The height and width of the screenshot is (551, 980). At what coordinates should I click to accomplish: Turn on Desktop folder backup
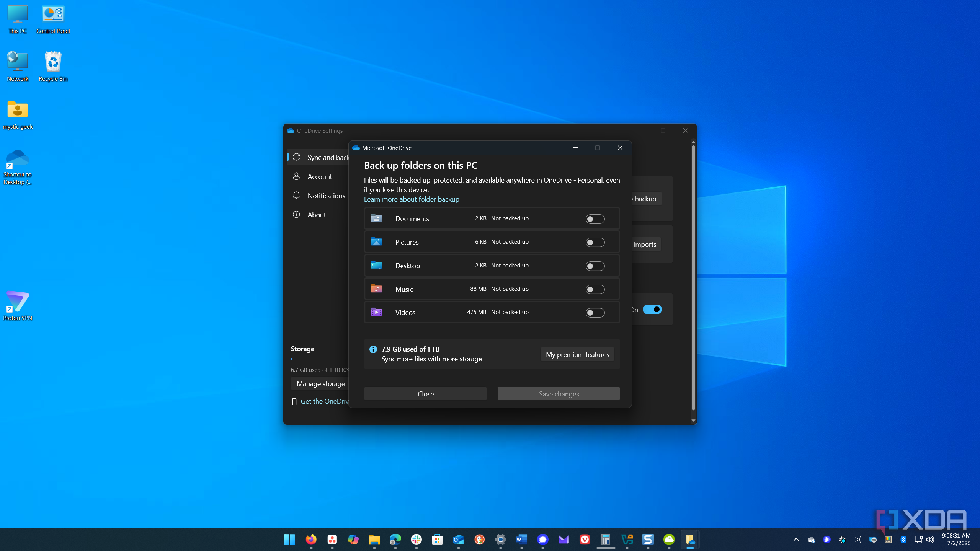tap(595, 266)
